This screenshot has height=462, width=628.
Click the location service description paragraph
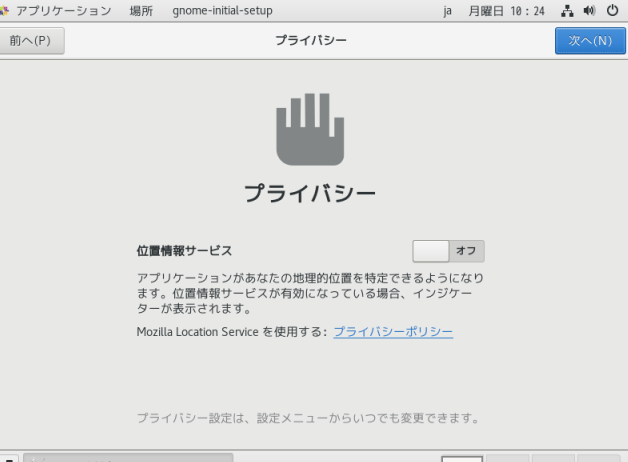(x=310, y=293)
